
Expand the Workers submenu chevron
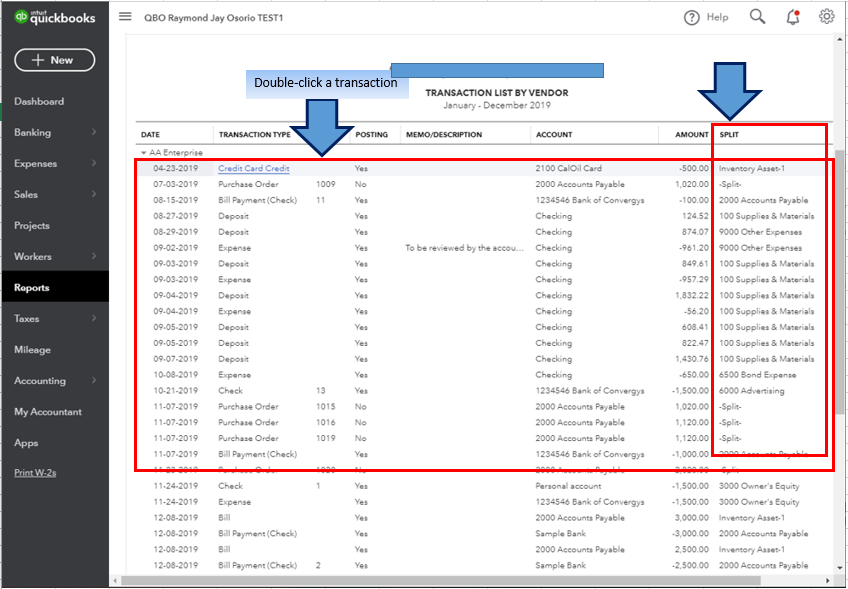click(x=94, y=256)
